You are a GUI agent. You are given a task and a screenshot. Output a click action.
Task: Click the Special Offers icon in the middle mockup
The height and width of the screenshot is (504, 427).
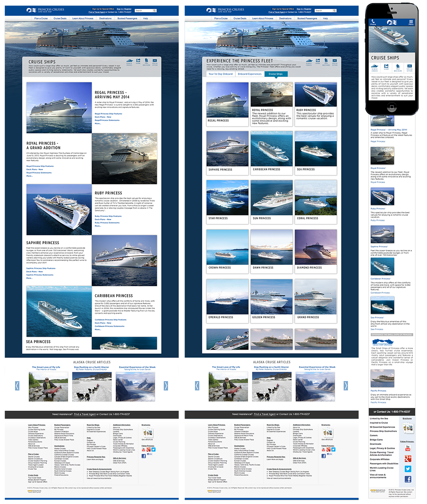(x=335, y=63)
